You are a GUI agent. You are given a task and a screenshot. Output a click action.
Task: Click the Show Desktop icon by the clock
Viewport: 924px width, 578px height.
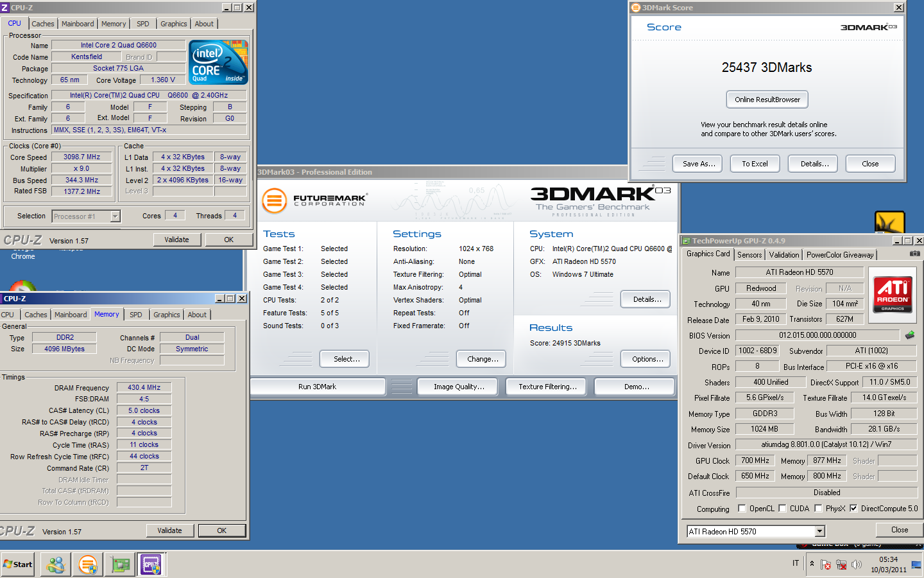coord(916,565)
